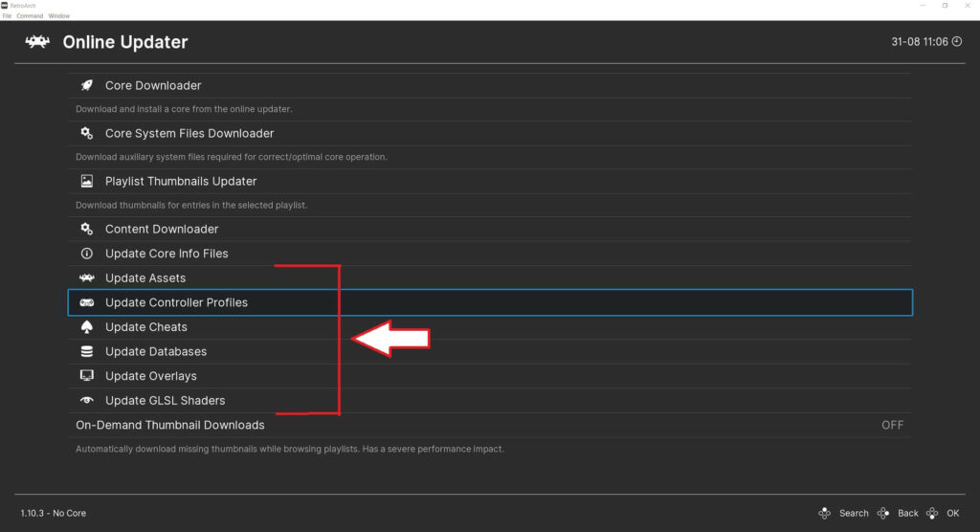Viewport: 980px width, 532px height.
Task: Click the gamepad icon for Update Controller Profiles
Action: pyautogui.click(x=87, y=302)
